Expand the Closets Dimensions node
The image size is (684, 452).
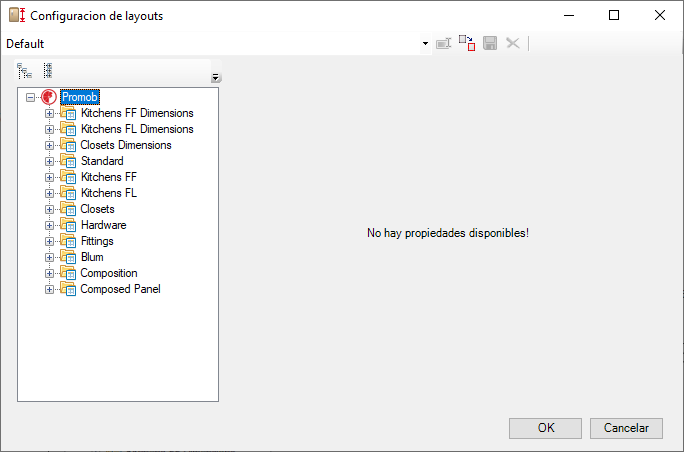click(49, 145)
